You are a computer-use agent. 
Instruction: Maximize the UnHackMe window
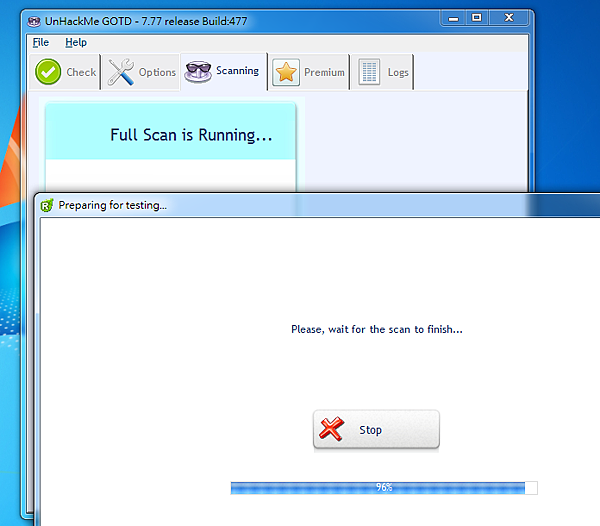click(477, 18)
